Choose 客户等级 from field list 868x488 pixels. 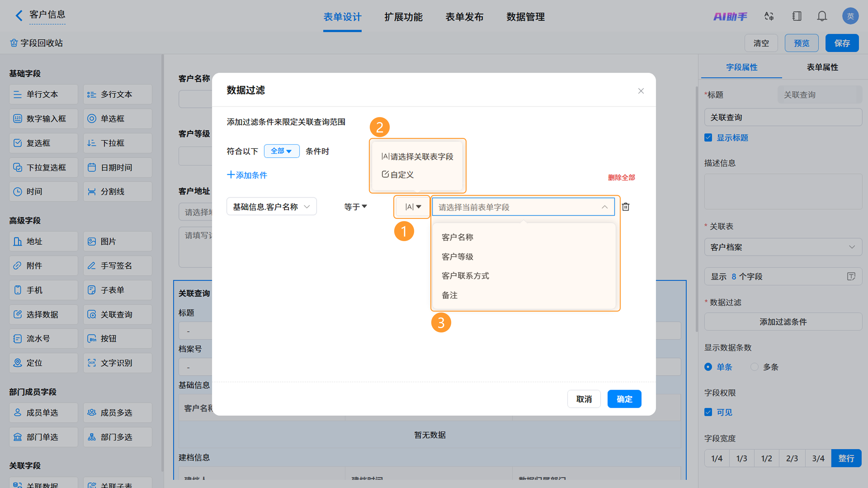coord(457,256)
